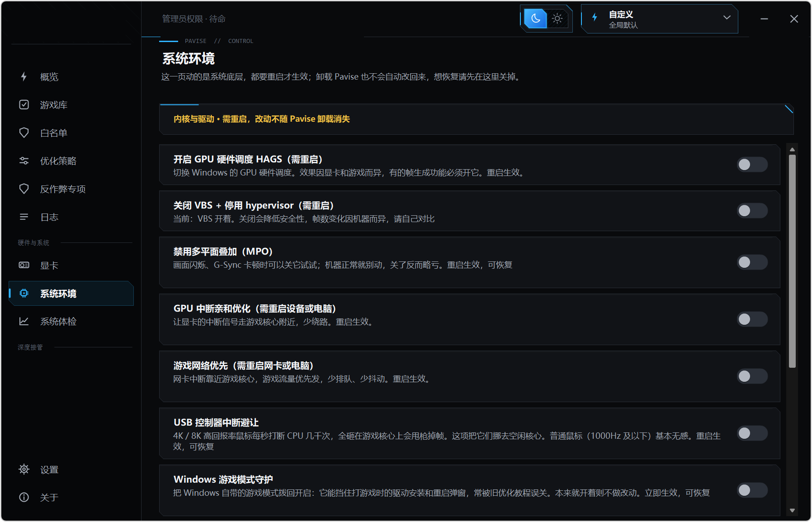Switch to light theme with sun icon
Screen dimensions: 812x522
click(x=557, y=19)
